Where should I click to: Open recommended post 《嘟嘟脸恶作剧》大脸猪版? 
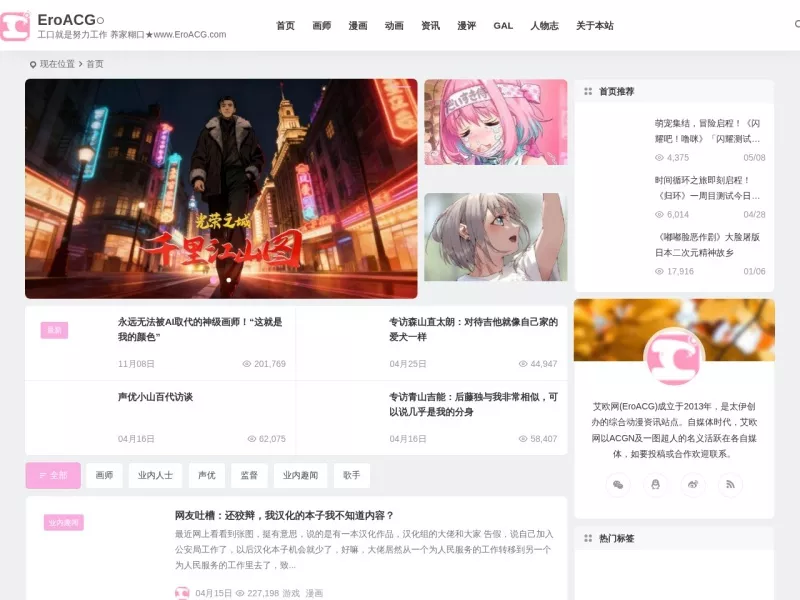tap(707, 245)
